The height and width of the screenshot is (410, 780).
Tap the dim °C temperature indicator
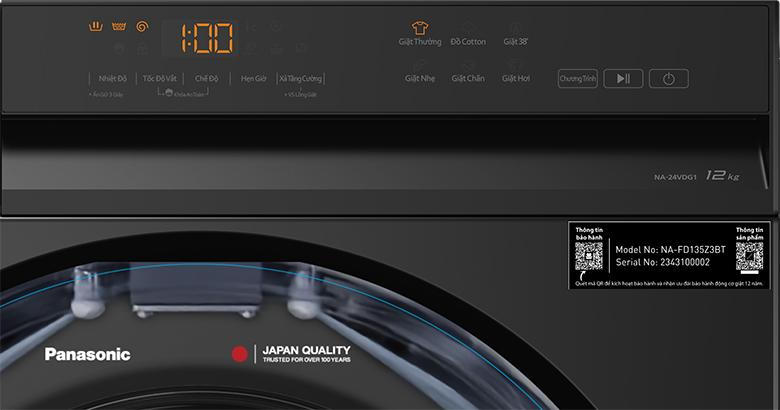[x=251, y=26]
